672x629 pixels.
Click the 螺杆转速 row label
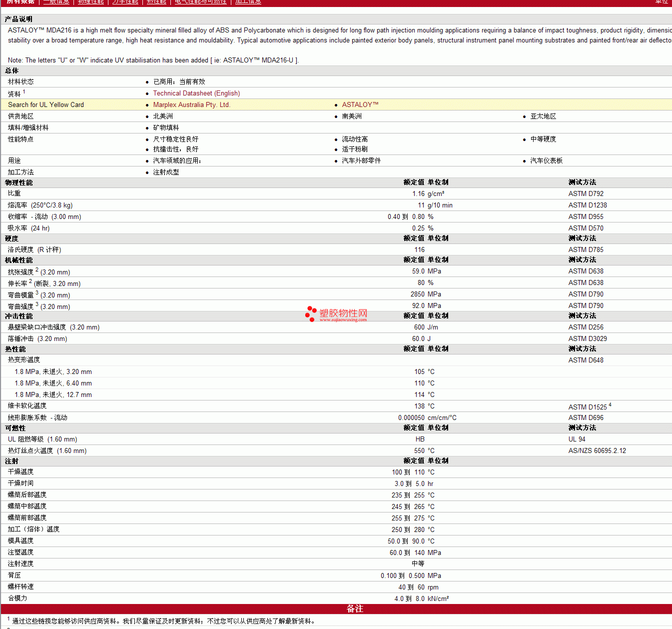point(20,587)
